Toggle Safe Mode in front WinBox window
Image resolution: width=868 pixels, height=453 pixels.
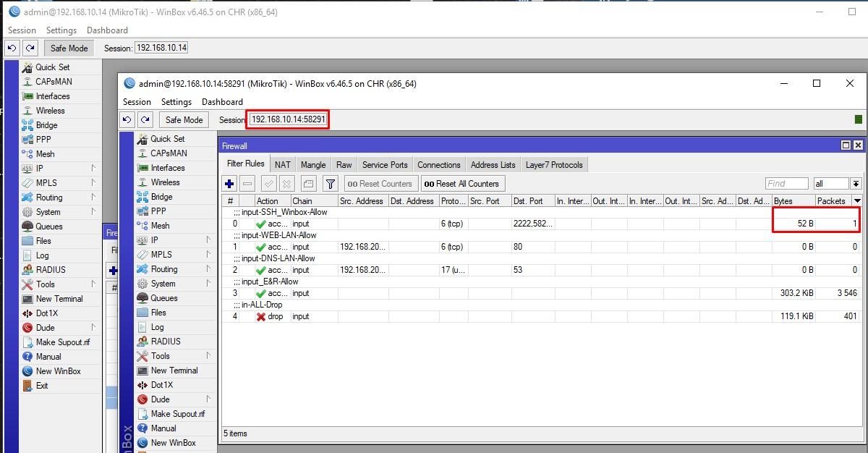184,120
